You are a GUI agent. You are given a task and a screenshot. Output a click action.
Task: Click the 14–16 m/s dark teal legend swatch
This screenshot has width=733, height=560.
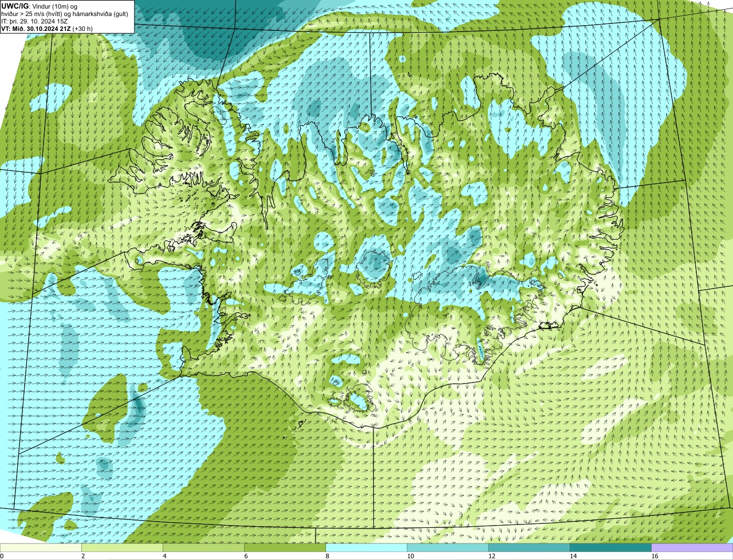click(x=610, y=547)
